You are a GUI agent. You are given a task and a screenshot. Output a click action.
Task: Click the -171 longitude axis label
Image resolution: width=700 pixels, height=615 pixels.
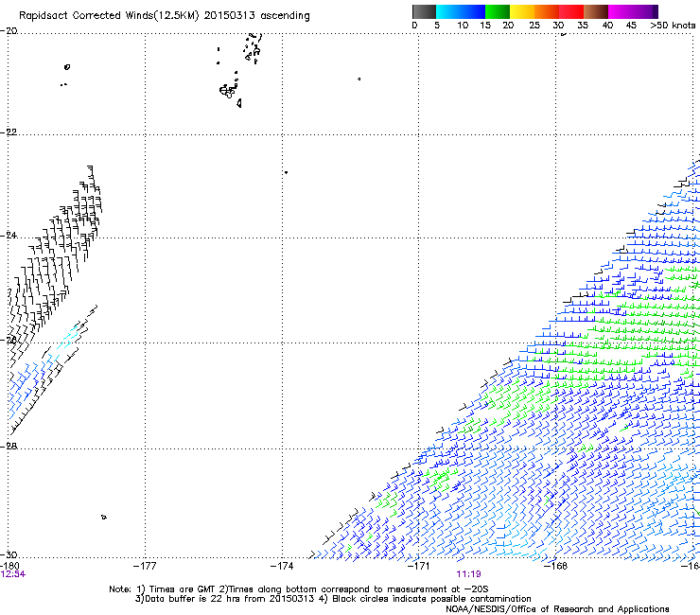click(x=418, y=566)
